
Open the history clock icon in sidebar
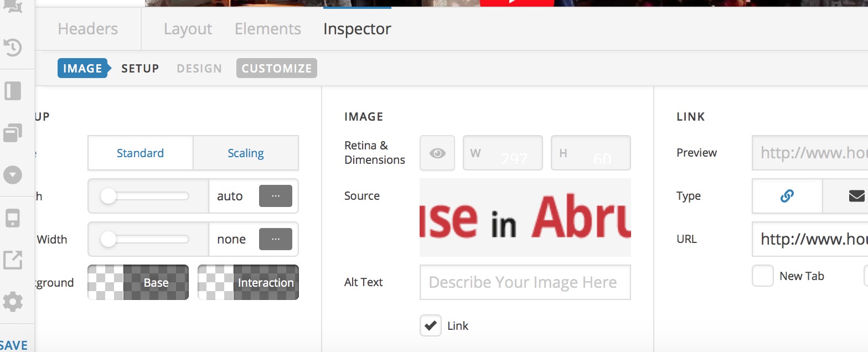(13, 48)
